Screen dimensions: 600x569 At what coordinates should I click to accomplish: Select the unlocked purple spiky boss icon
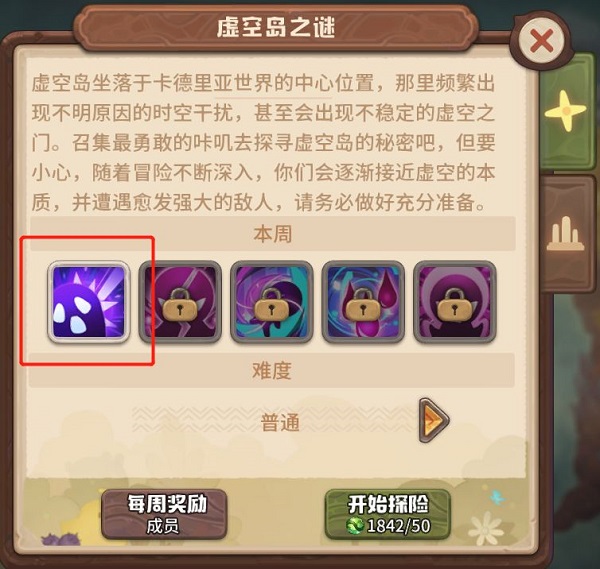pos(89,302)
